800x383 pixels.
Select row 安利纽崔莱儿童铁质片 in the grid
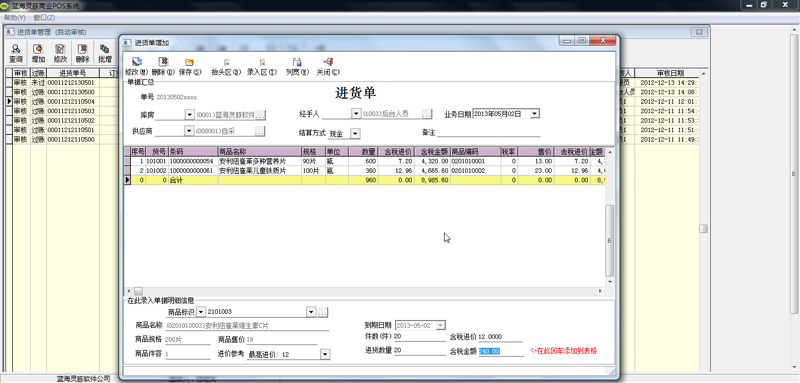click(365, 170)
